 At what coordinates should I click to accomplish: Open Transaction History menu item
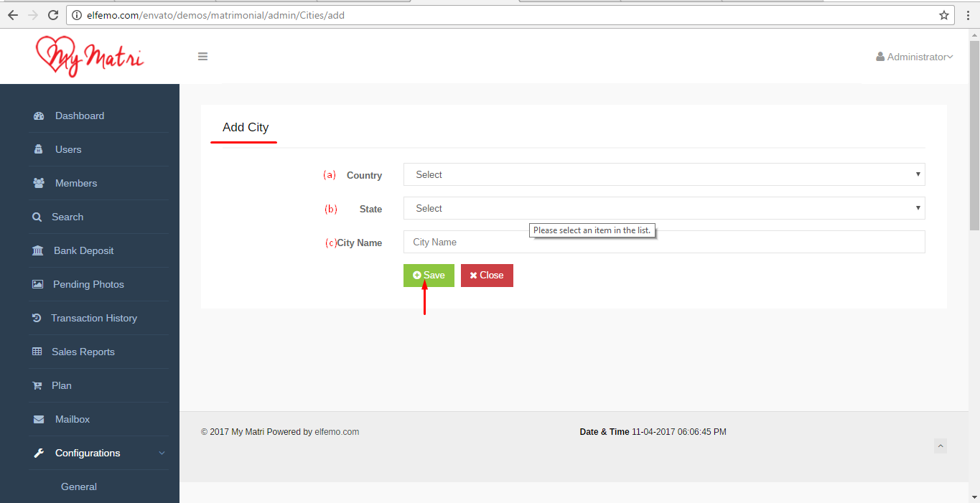pos(94,318)
